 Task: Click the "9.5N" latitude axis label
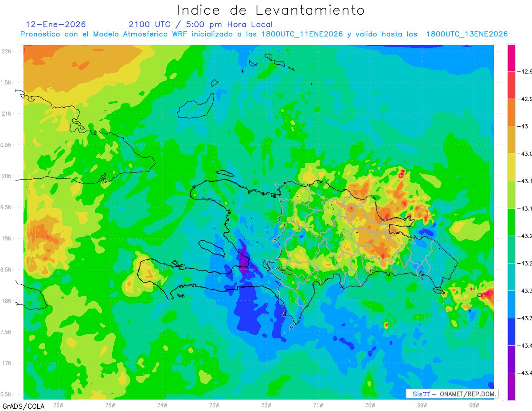click(7, 207)
